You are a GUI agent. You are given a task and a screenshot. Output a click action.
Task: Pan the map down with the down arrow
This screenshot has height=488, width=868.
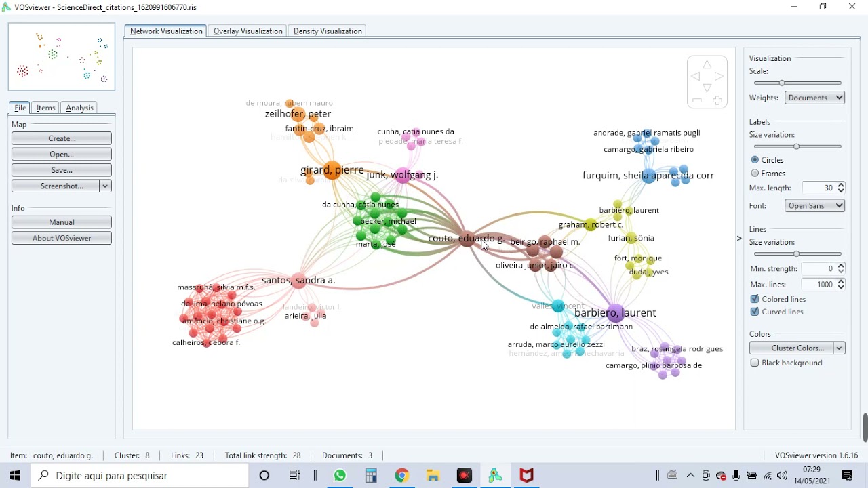point(707,89)
